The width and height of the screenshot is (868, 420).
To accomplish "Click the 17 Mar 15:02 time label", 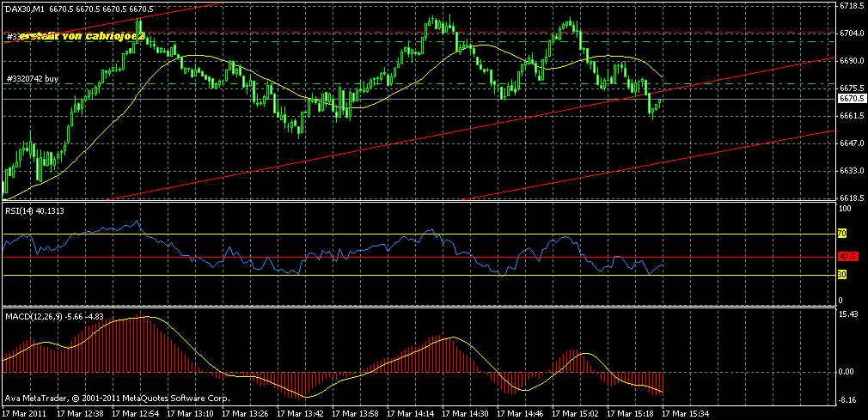I will pyautogui.click(x=576, y=413).
